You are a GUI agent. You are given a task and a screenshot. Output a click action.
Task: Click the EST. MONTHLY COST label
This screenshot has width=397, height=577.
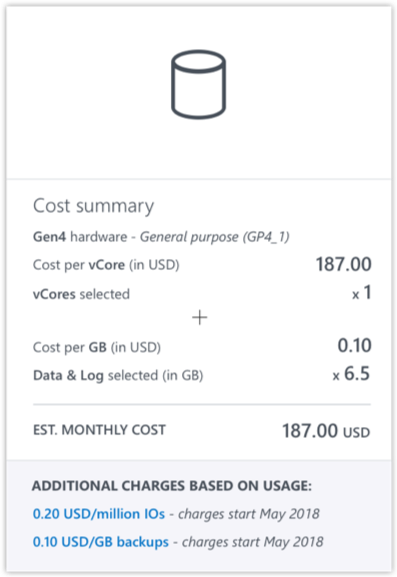99,430
